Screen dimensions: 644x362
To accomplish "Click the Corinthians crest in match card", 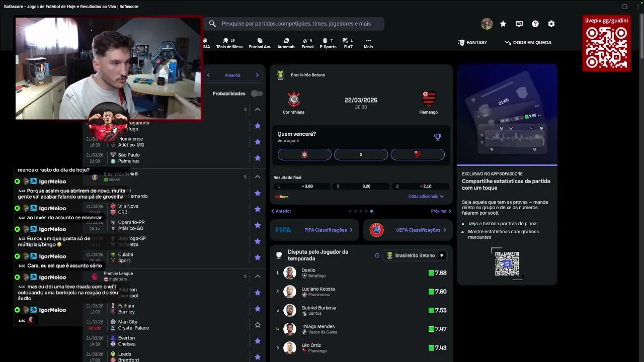I will [293, 99].
